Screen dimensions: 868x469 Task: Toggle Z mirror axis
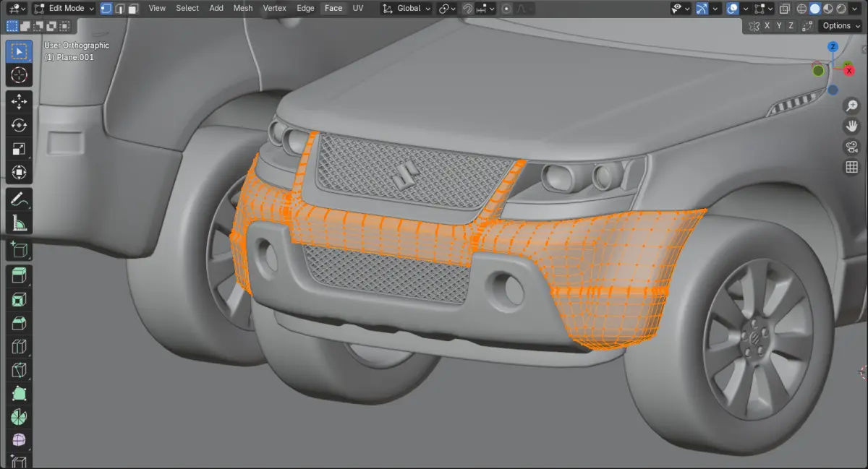pos(791,26)
